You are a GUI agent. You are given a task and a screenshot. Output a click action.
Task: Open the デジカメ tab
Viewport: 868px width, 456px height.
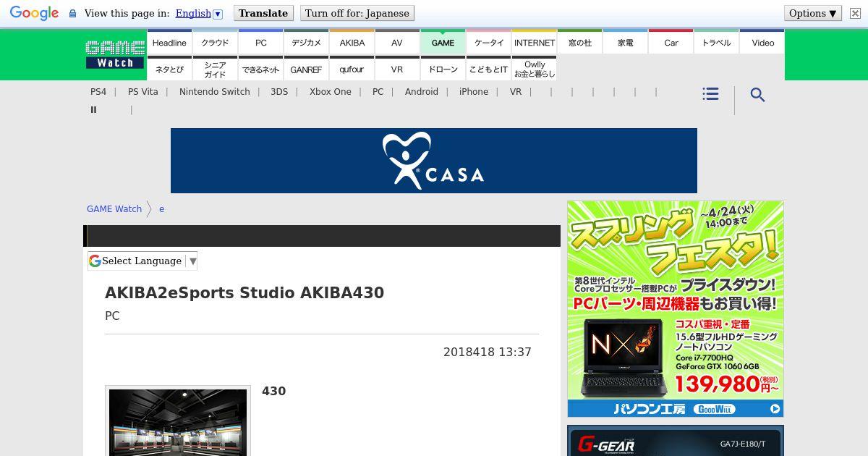point(306,43)
